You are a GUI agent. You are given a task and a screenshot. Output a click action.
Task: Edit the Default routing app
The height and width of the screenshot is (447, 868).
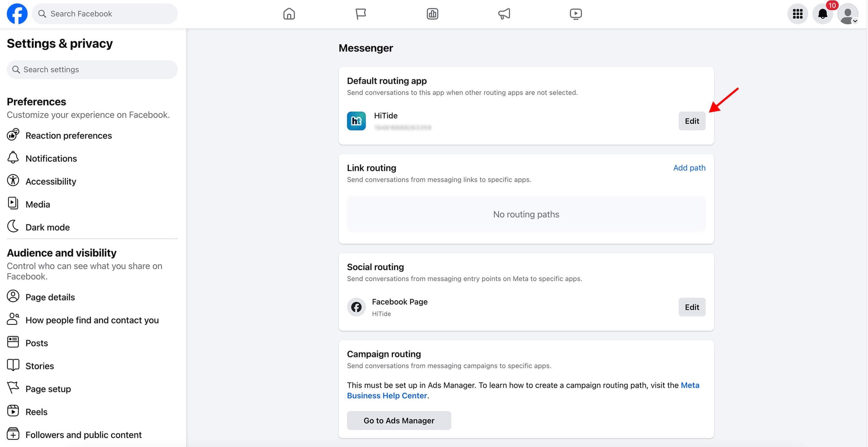click(x=692, y=121)
